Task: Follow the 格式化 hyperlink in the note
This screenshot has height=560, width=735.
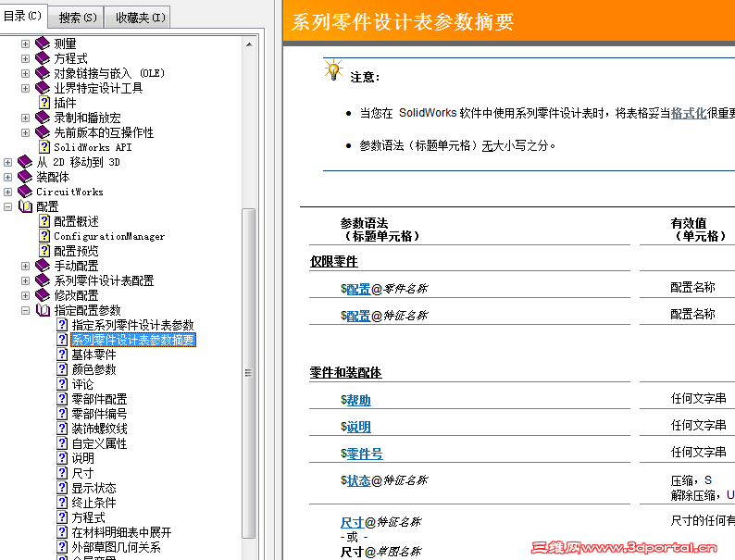Action: coord(689,114)
